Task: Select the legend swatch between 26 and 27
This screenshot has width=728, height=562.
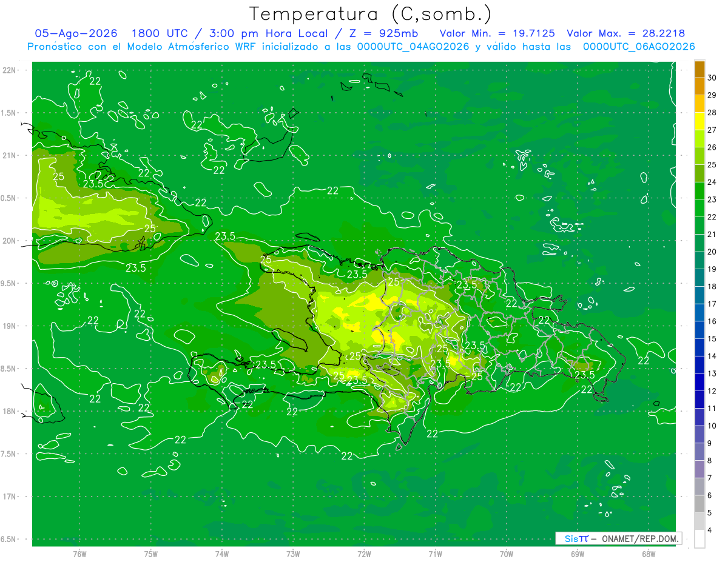Action: pyautogui.click(x=699, y=139)
